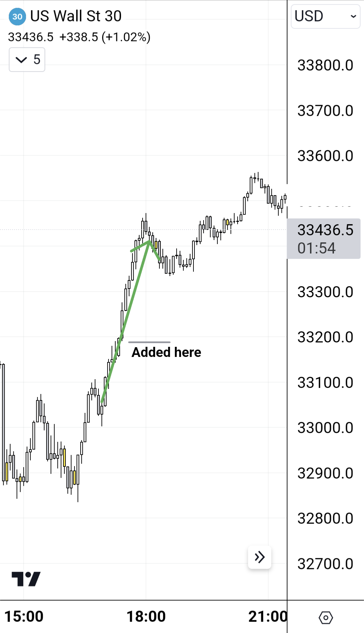
Task: Select the "Added here" text annotation
Action: (x=166, y=352)
